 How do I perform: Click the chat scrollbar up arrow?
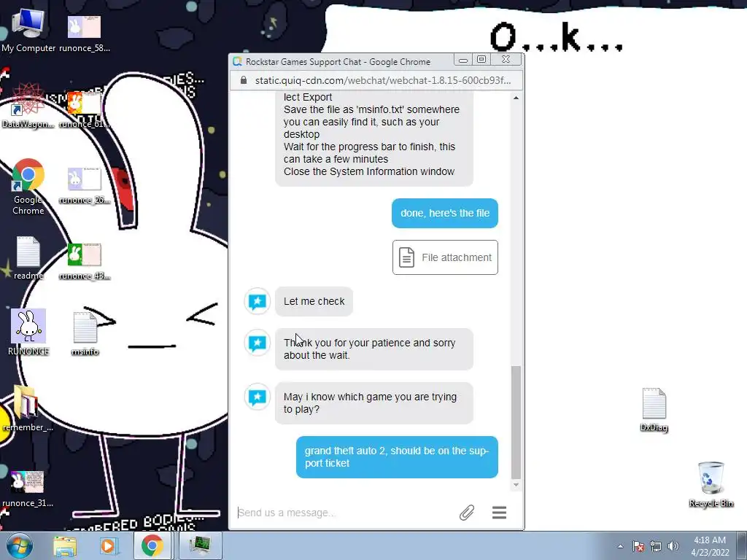click(516, 98)
